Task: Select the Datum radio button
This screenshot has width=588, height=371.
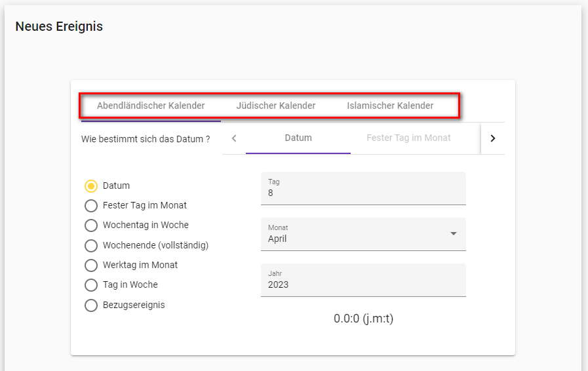Action: coord(91,186)
